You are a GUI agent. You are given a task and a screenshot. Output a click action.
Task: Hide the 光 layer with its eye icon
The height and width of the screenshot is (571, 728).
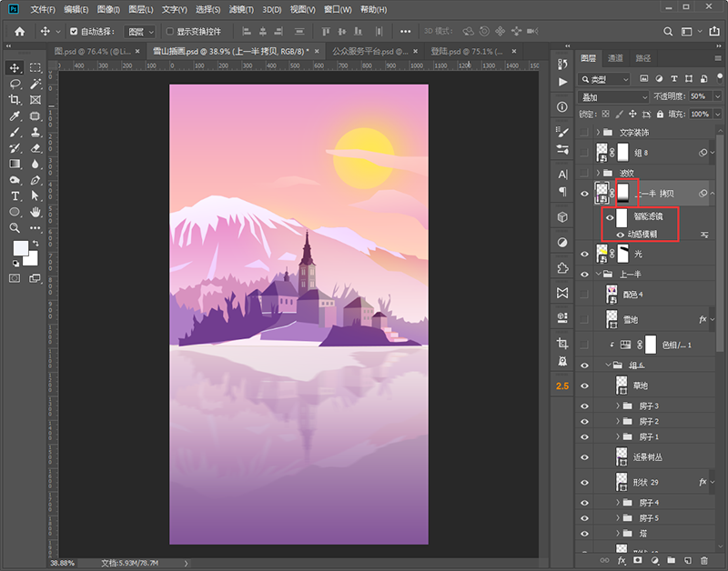click(585, 253)
